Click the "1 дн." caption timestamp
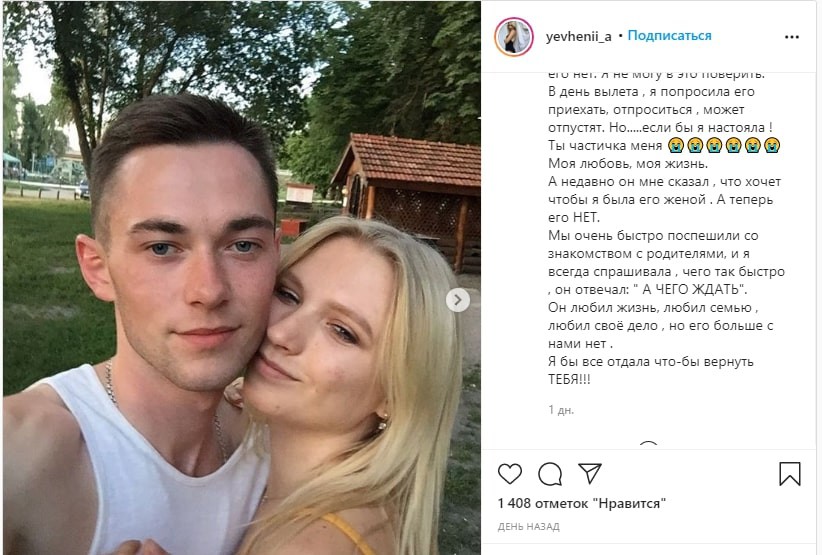The width and height of the screenshot is (822, 555). coord(561,410)
